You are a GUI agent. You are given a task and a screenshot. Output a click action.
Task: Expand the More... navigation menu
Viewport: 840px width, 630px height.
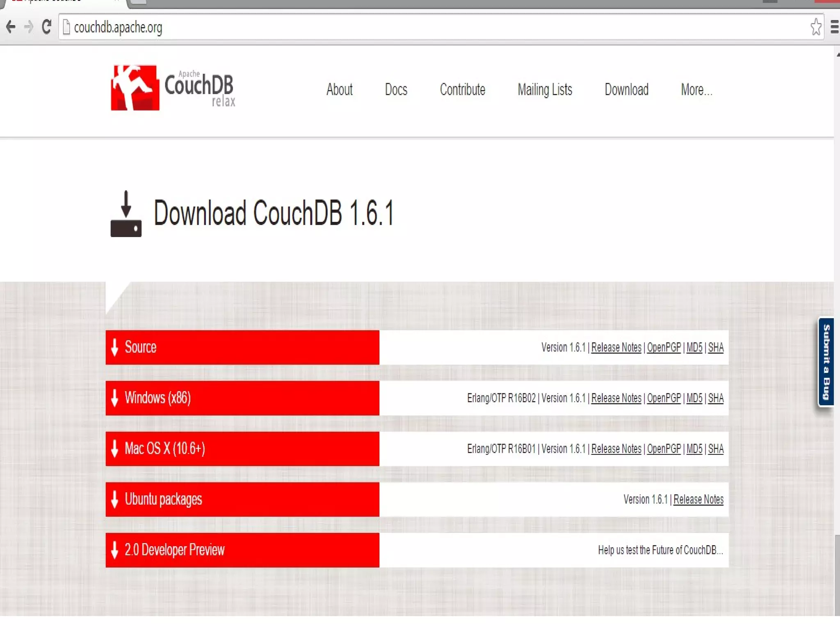coord(696,89)
